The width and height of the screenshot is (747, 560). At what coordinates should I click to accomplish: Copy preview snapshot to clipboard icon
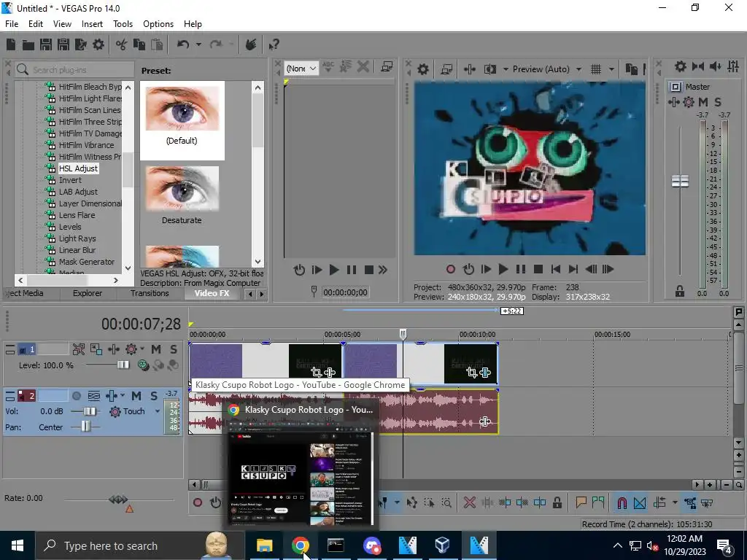point(631,69)
